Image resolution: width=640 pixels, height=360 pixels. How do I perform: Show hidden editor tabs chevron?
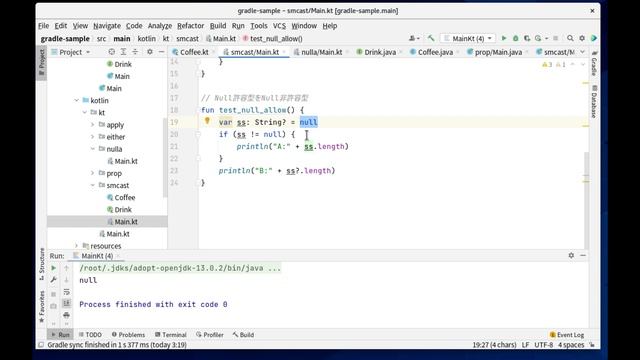(x=582, y=52)
